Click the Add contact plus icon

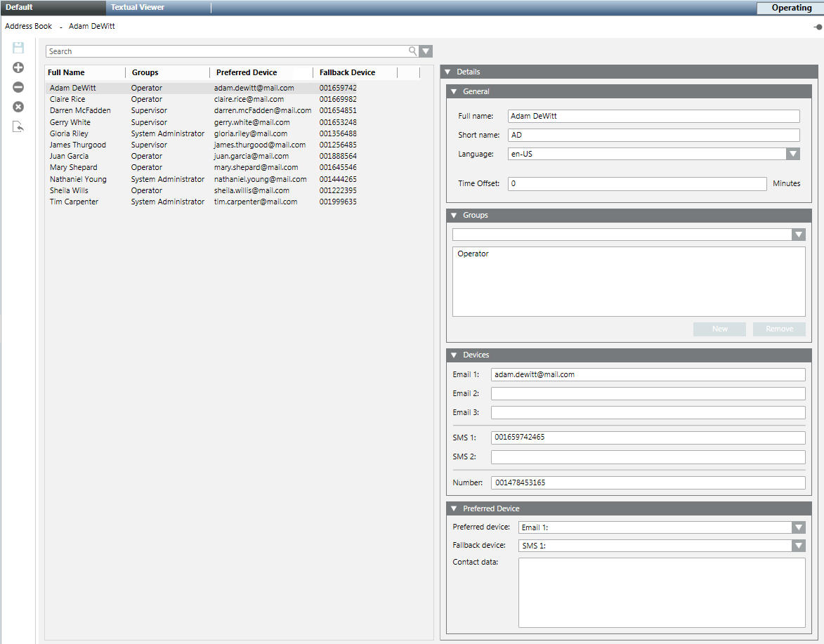18,67
